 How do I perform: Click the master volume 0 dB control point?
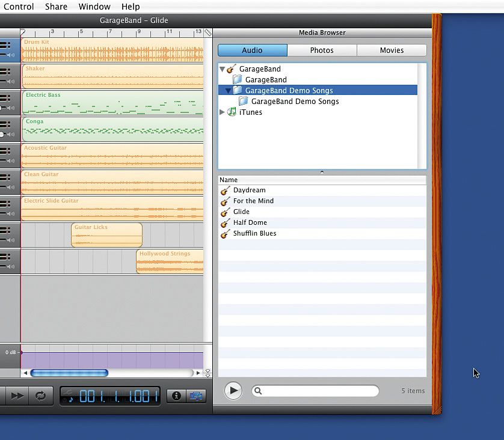(22, 352)
